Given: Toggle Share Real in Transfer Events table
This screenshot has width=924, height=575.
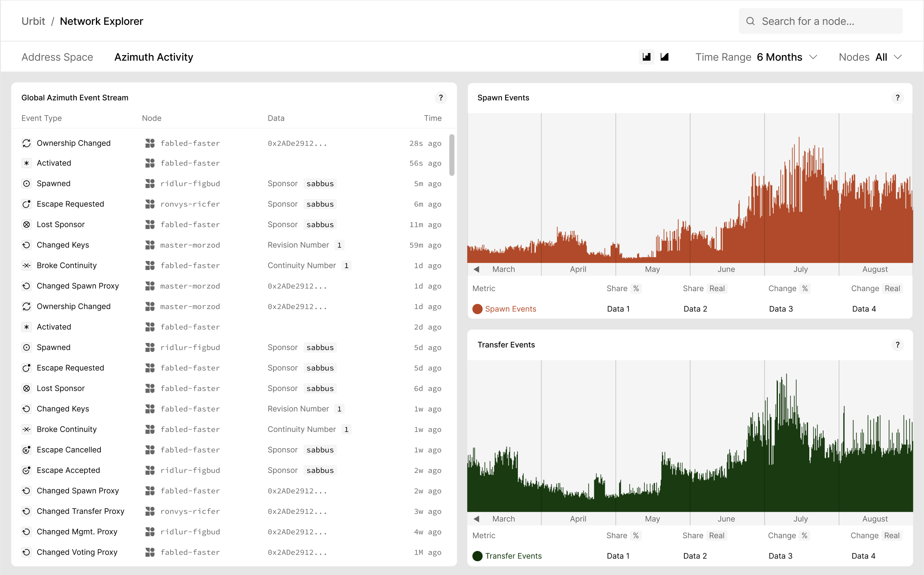Looking at the screenshot, I should (716, 535).
